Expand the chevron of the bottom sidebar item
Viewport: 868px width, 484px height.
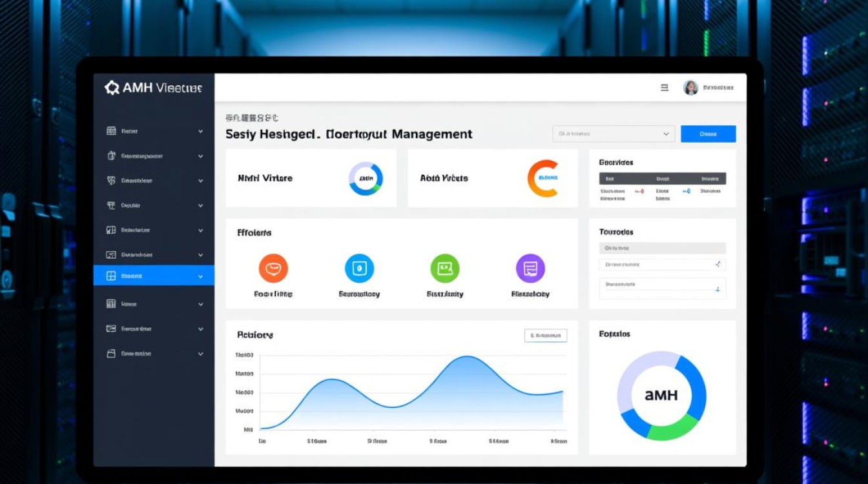201,354
